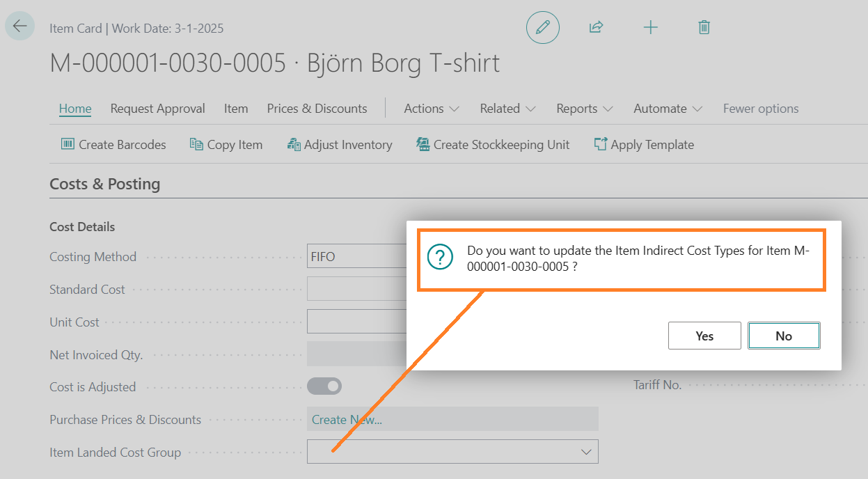
Task: Expand the Related menu
Action: click(507, 109)
